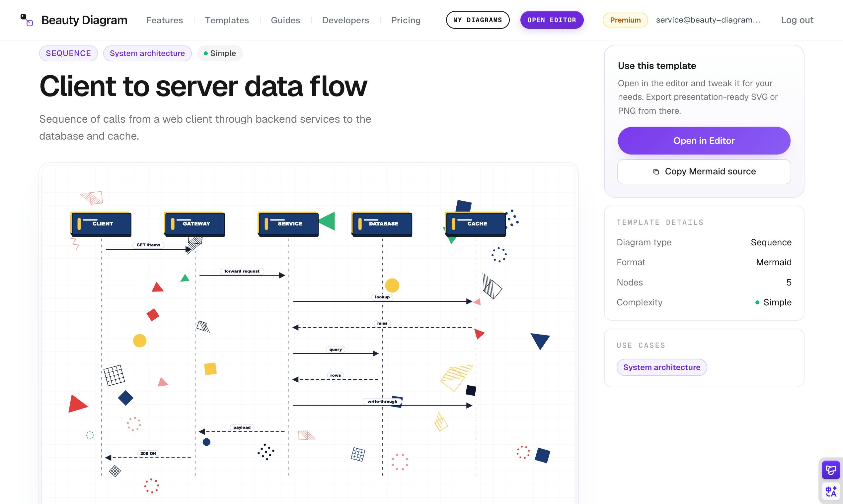Click the CACHE node in the diagram
The width and height of the screenshot is (843, 504).
[x=476, y=224]
